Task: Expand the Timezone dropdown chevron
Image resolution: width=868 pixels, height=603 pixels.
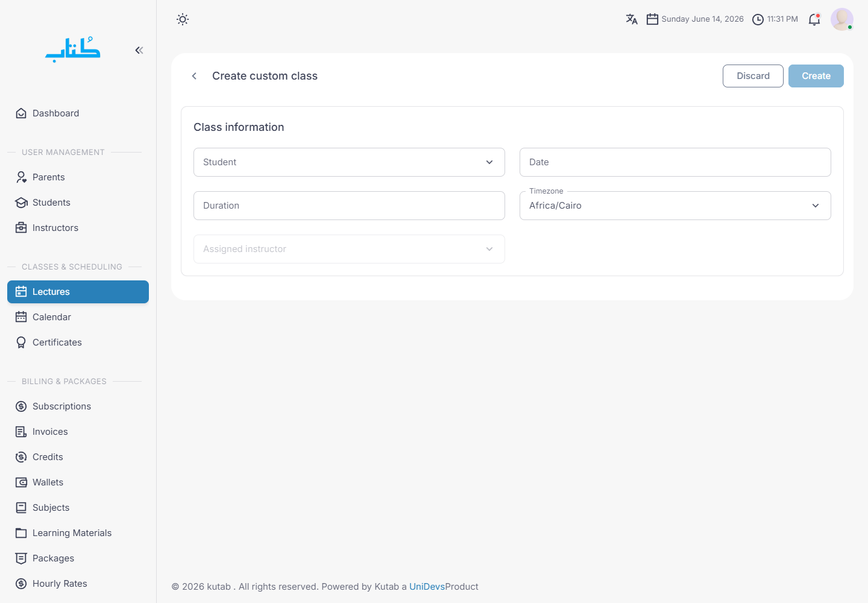Action: coord(816,206)
